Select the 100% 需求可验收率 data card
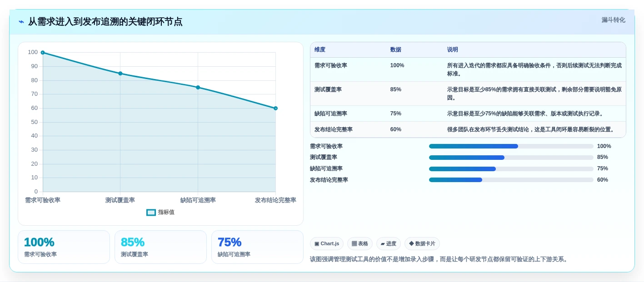The width and height of the screenshot is (644, 282). point(64,247)
